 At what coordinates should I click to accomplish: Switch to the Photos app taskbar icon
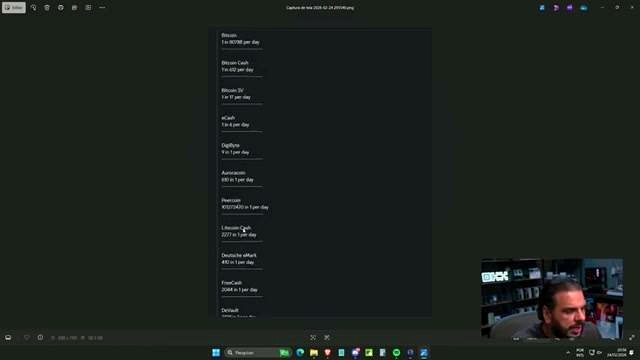tap(424, 352)
